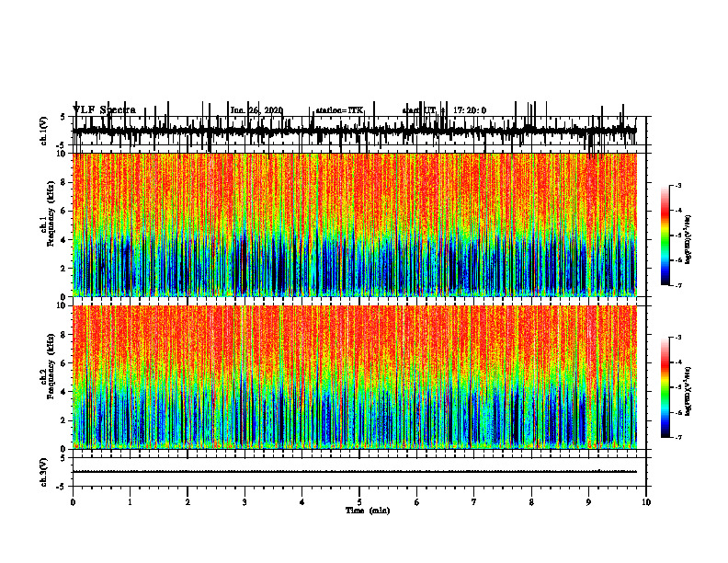This screenshot has width=728, height=563.
Task: Click the ch.1 frequency spectrogram panel
Action: [355, 224]
